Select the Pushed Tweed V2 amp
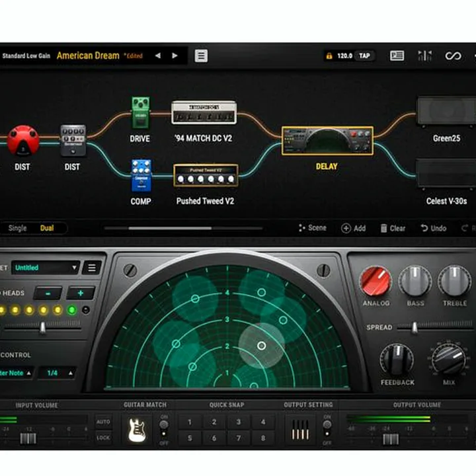The height and width of the screenshot is (476, 476). point(206,175)
